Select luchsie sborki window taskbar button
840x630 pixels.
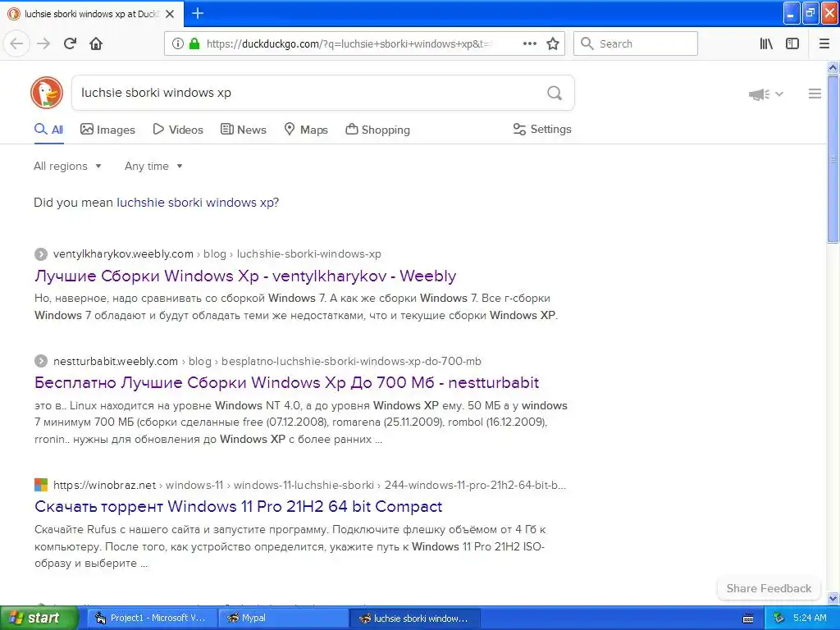415,619
